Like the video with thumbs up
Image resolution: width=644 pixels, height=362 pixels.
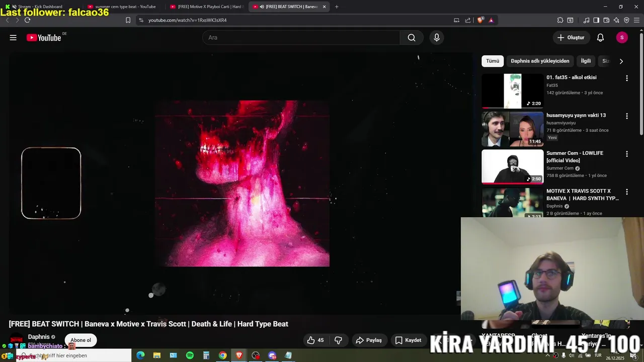click(315, 340)
